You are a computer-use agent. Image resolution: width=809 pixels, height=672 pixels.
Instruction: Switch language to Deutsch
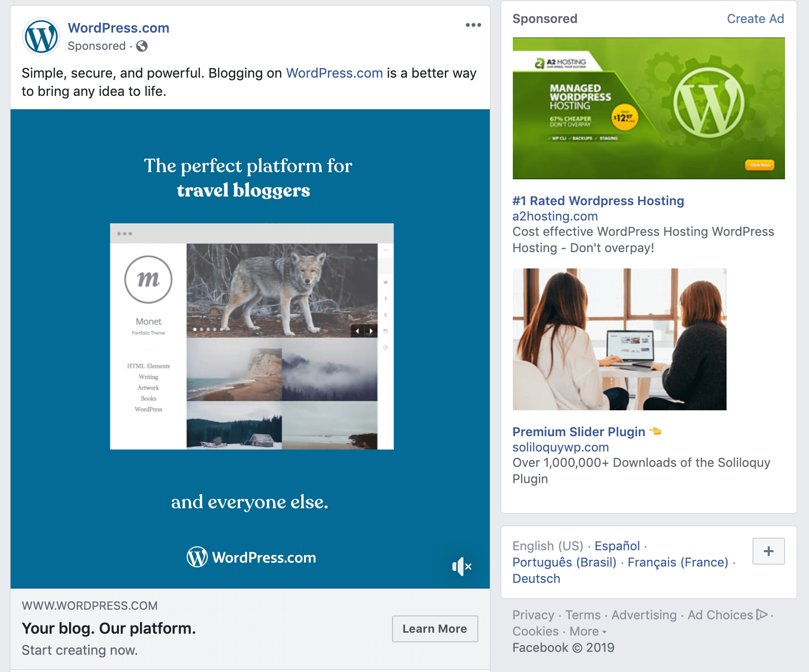536,579
